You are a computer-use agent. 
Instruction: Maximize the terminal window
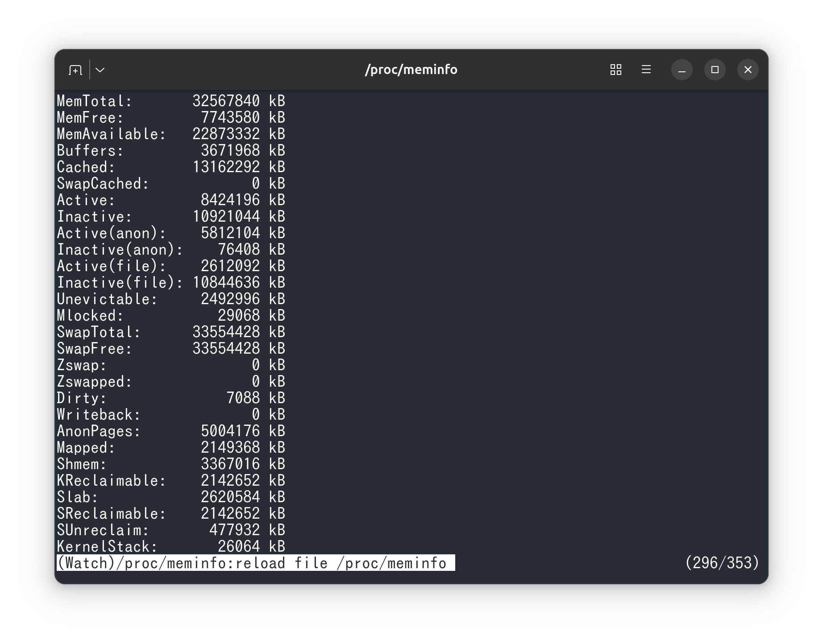(715, 70)
